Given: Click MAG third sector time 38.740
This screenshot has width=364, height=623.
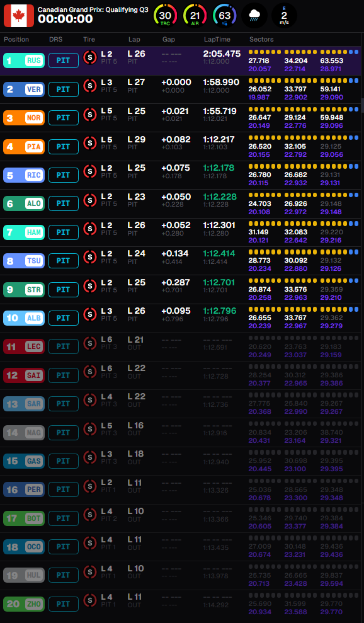Looking at the screenshot, I should 331,433.
